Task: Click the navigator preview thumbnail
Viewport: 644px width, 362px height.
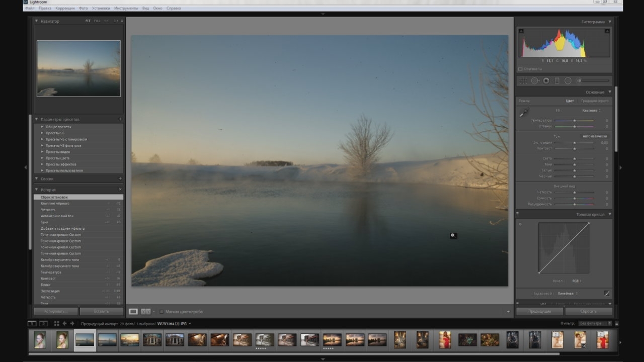Action: pos(78,68)
